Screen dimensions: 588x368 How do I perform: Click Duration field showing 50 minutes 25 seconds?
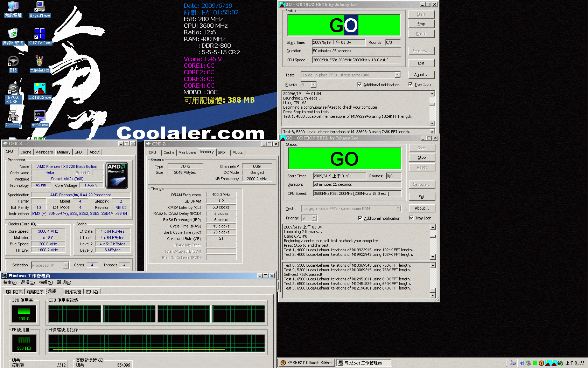(x=356, y=51)
